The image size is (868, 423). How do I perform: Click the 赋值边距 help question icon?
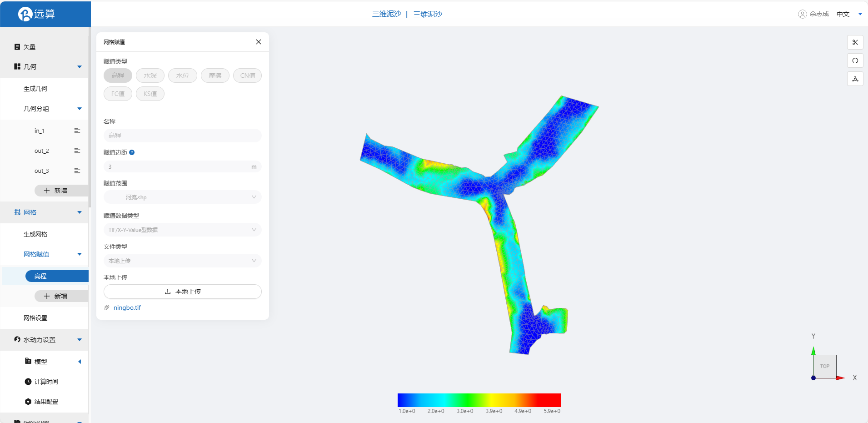[x=132, y=152]
